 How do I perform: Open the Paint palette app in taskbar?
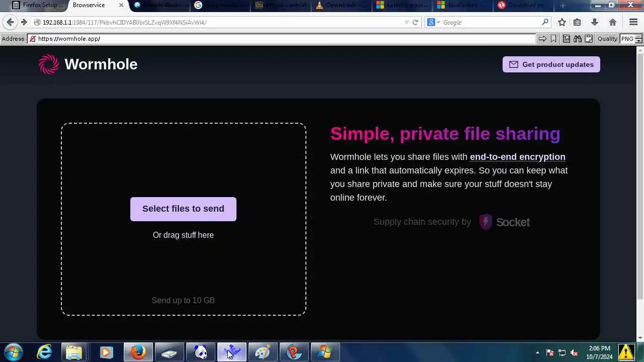(263, 352)
